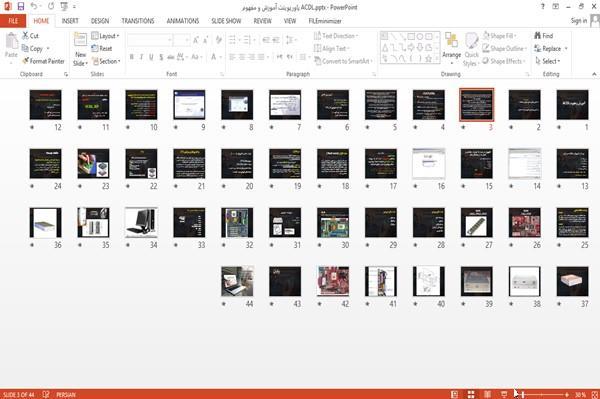Image resolution: width=600 pixels, height=399 pixels.
Task: Switch to DESIGN tab
Action: pos(100,21)
